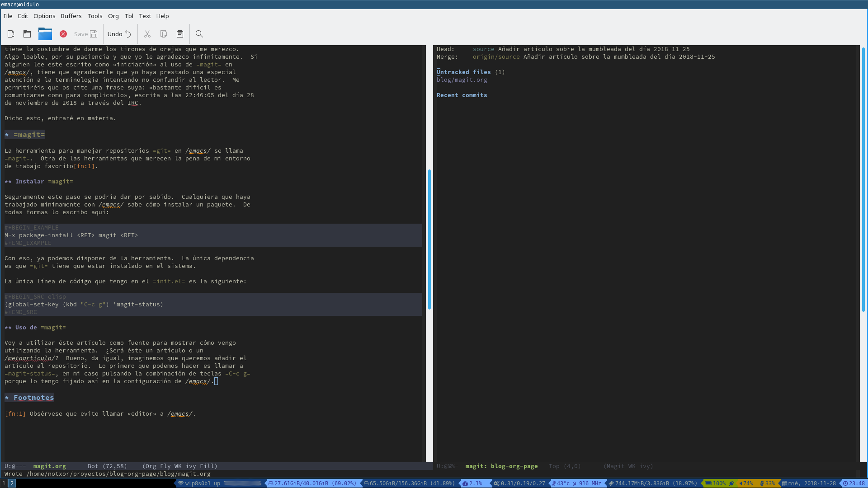
Task: Click the wlp8s0b1 wifi status indicator
Action: 219,483
